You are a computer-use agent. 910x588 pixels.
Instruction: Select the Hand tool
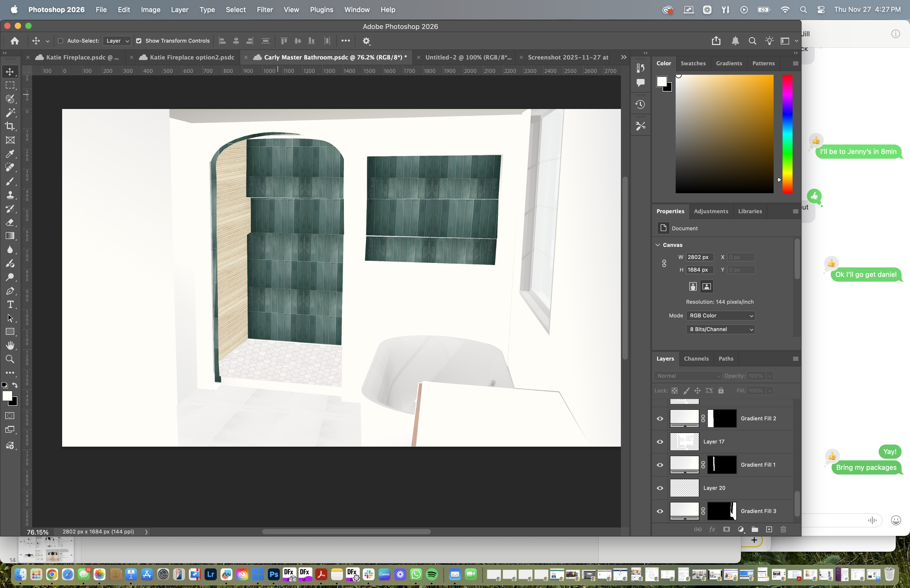(10, 345)
